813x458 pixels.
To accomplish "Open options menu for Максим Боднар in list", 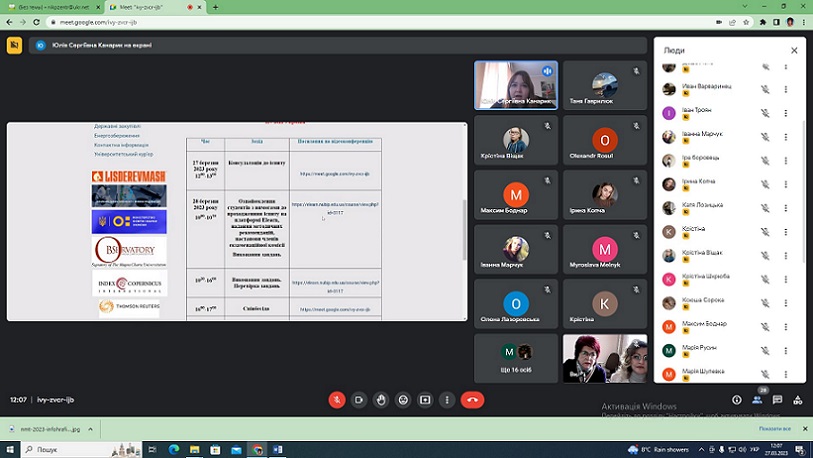I will [786, 327].
